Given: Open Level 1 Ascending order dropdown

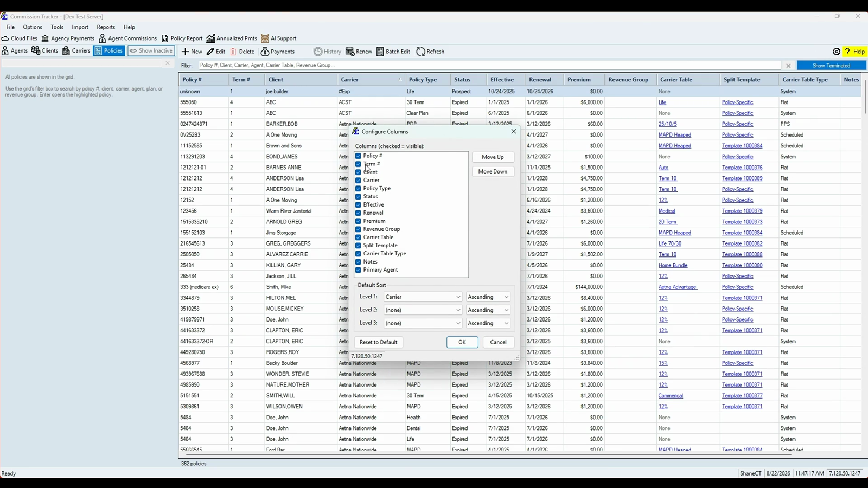Looking at the screenshot, I should (x=488, y=297).
